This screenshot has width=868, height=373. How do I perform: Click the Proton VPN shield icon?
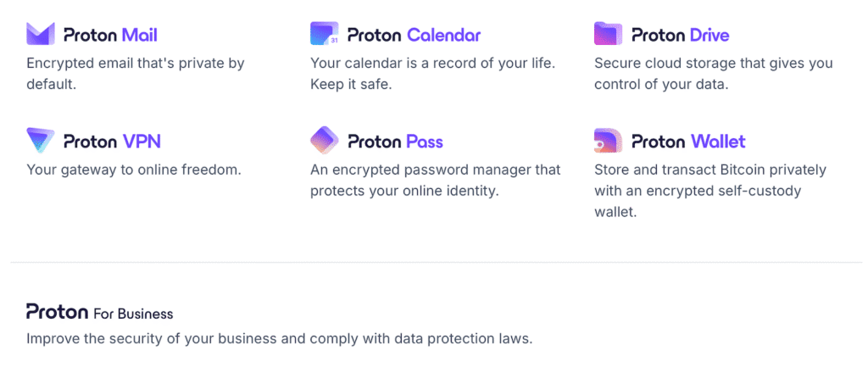pos(41,141)
